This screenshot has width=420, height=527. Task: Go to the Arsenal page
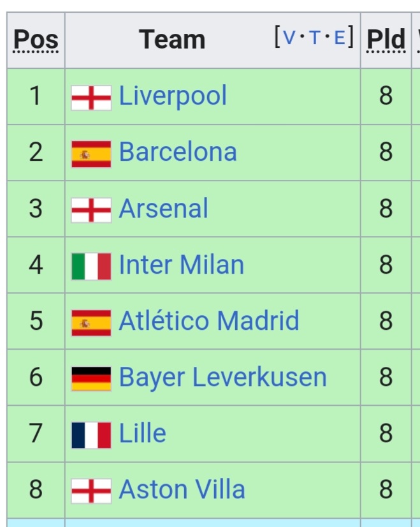pos(164,209)
